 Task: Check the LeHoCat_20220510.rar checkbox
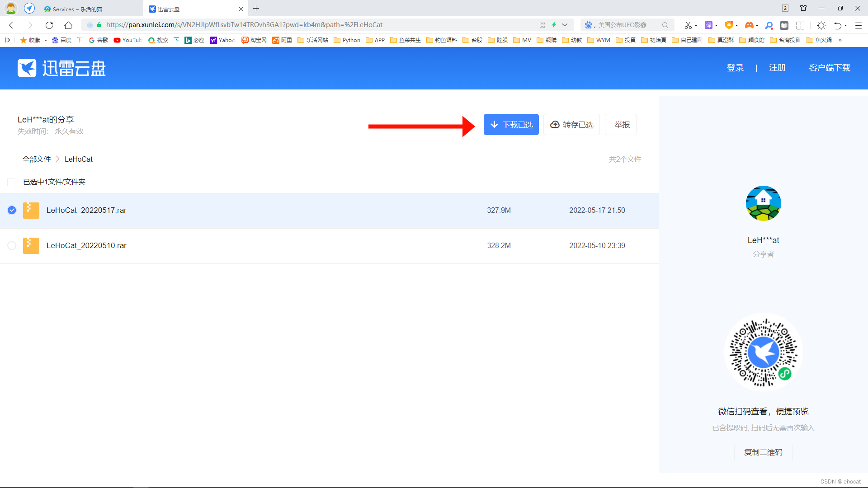tap(12, 245)
